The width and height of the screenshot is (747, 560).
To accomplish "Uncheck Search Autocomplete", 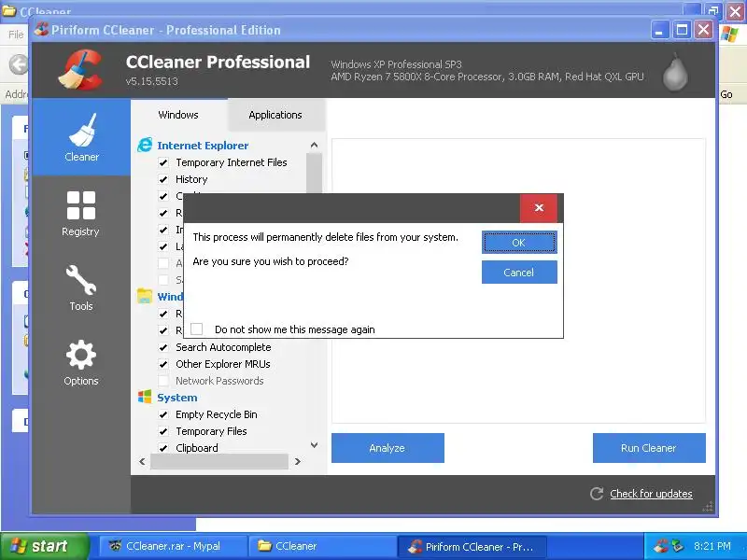I will [x=163, y=347].
